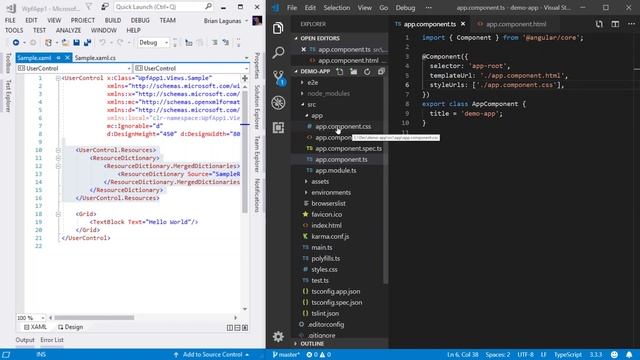
Task: Open Selection menu in VS Code
Action: [337, 8]
